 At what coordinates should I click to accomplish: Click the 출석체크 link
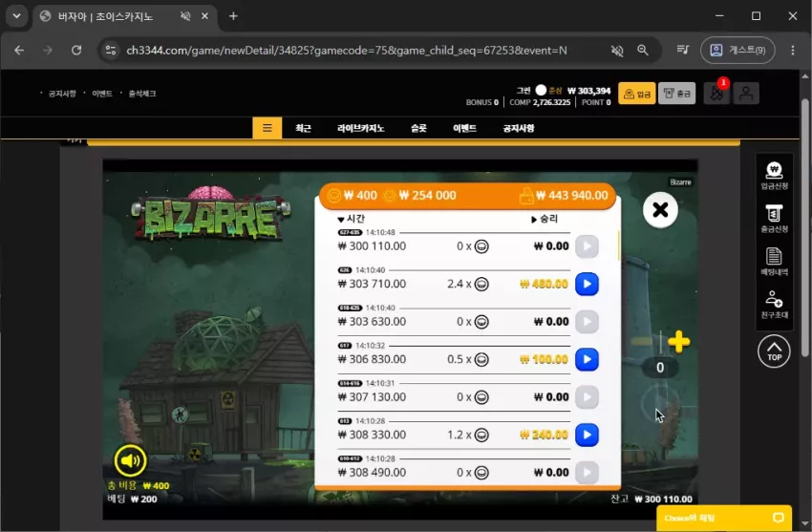pyautogui.click(x=142, y=94)
